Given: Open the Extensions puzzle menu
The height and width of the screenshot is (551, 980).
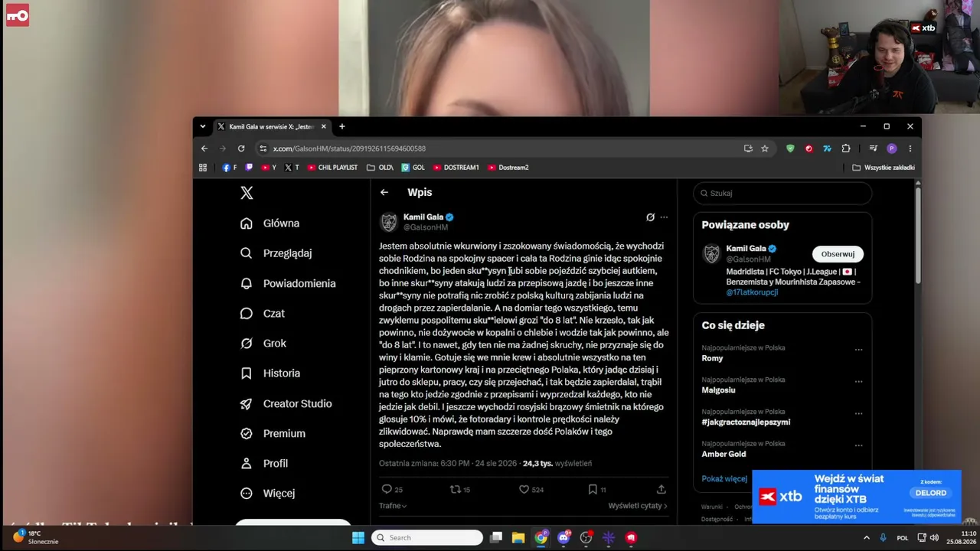Looking at the screenshot, I should [x=846, y=148].
